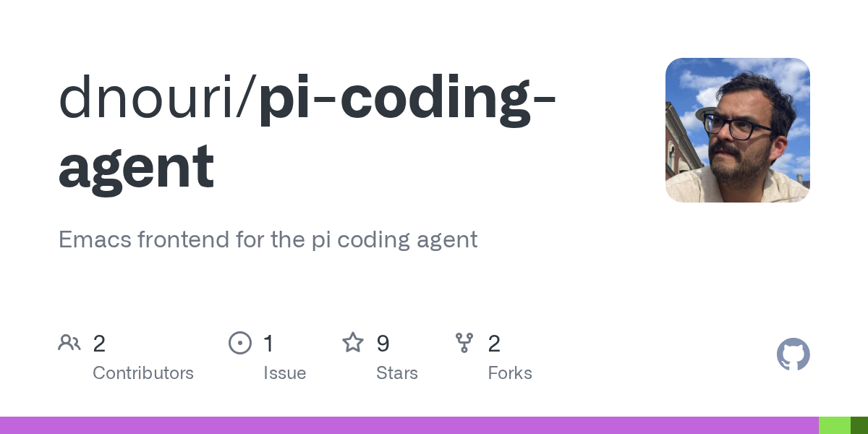This screenshot has width=868, height=434.
Task: Click the star count "9"
Action: click(383, 344)
